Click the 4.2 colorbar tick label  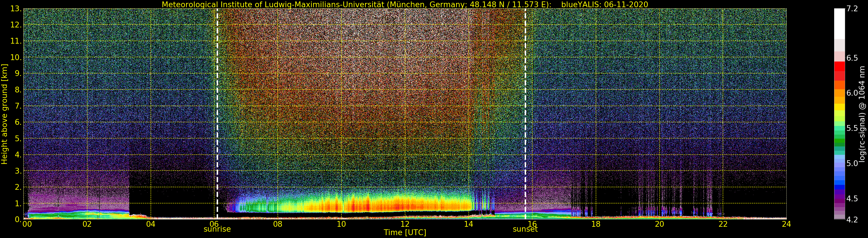852,220
